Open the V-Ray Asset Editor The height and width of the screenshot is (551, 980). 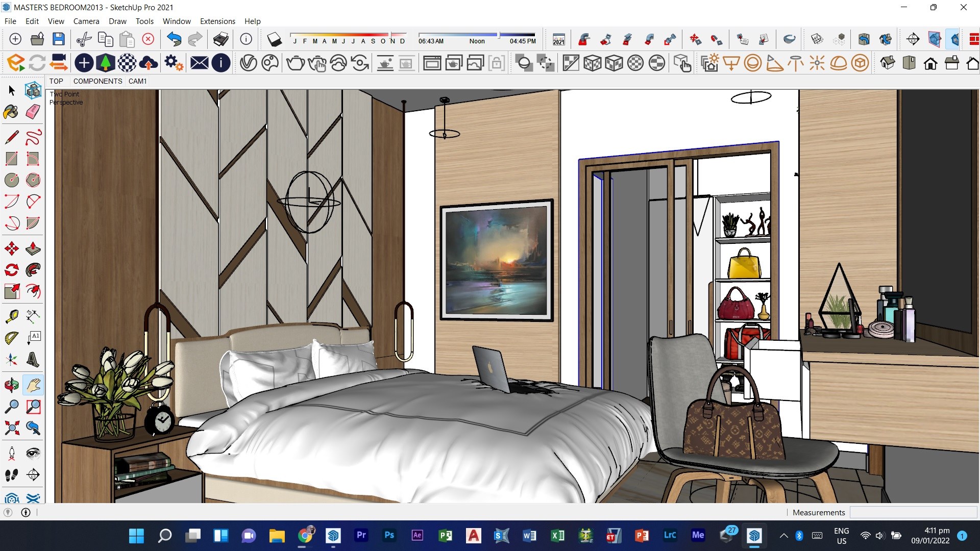coord(248,63)
